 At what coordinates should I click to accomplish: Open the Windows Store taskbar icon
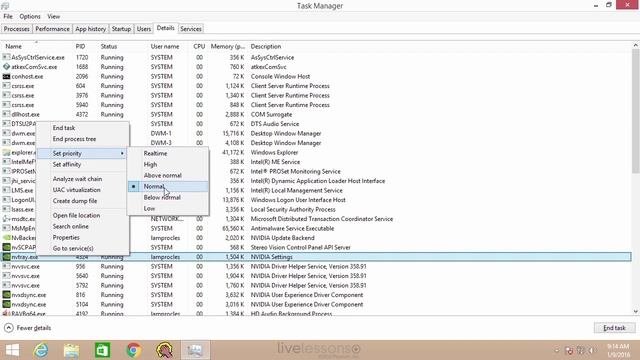point(102,350)
